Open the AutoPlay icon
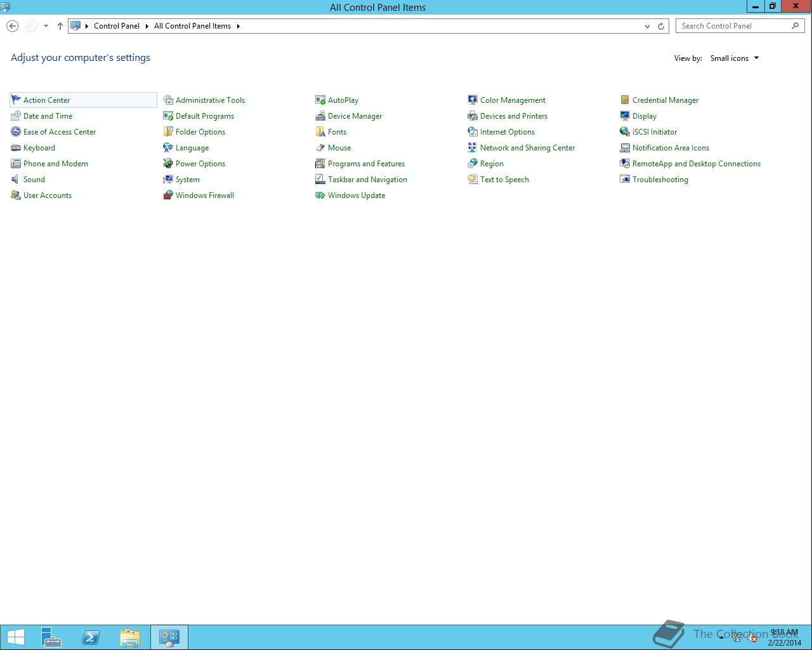This screenshot has width=812, height=650. (320, 100)
